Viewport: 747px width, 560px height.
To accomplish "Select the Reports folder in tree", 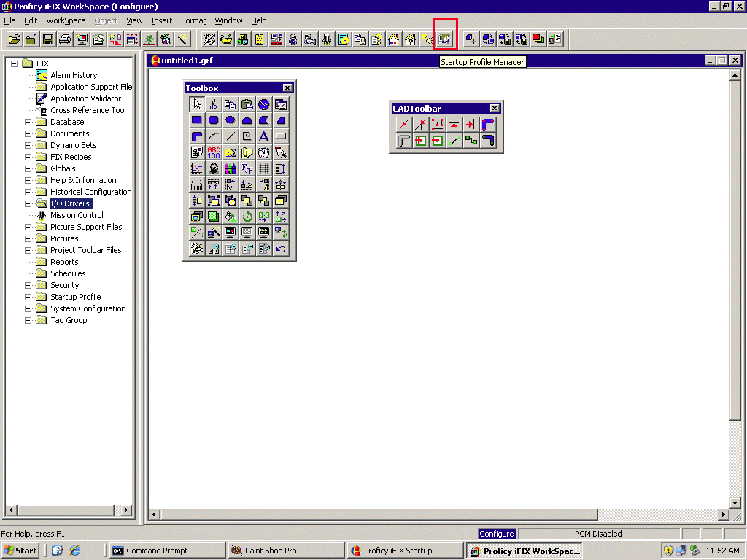I will click(x=64, y=262).
